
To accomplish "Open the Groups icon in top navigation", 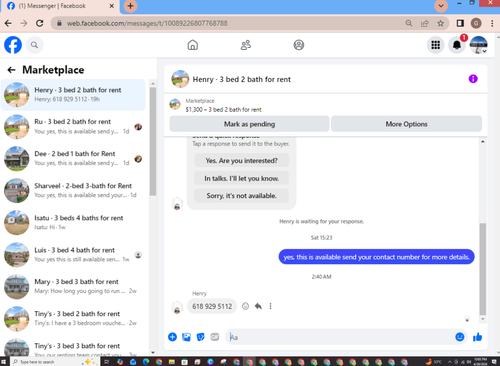I will pos(299,45).
